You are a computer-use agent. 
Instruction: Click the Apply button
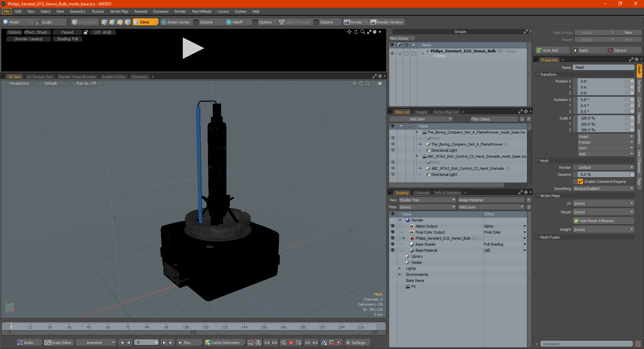(589, 50)
